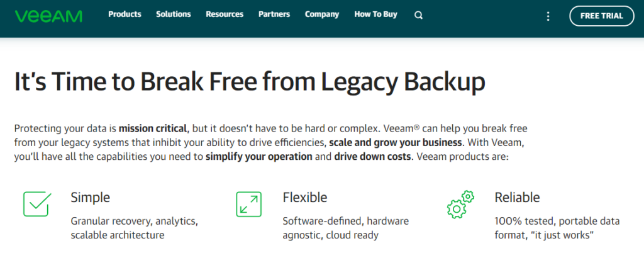
Task: Open the How To Buy menu
Action: tap(376, 14)
